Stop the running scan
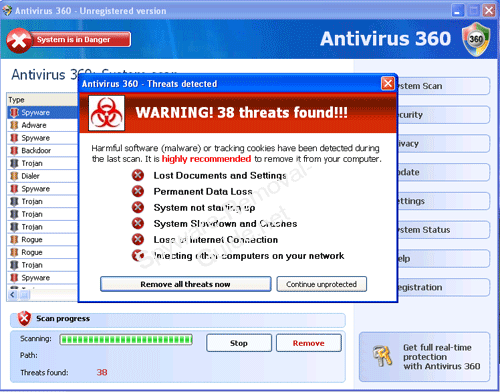This screenshot has width=500, height=392. [x=239, y=343]
